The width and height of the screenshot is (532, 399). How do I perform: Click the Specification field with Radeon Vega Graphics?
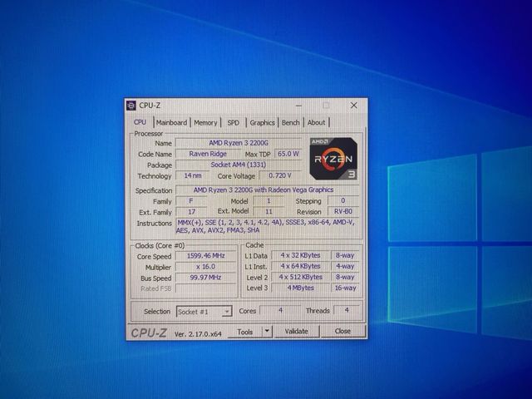tap(267, 190)
